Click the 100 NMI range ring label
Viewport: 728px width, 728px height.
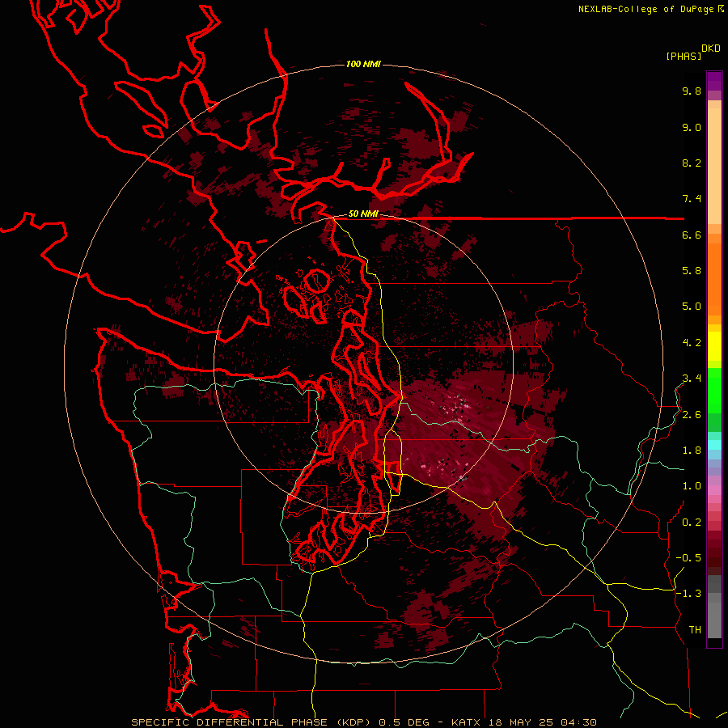(363, 64)
